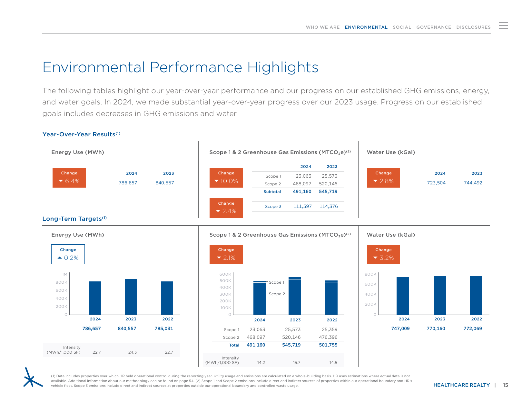Select the Long-Term Targets heading
532x411 pixels.
(x=74, y=219)
